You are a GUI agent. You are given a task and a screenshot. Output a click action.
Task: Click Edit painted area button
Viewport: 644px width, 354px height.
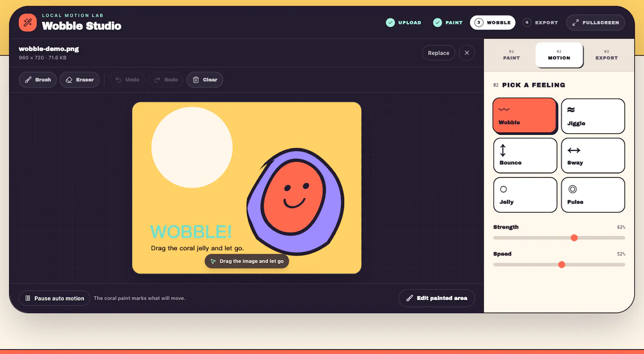pyautogui.click(x=437, y=298)
